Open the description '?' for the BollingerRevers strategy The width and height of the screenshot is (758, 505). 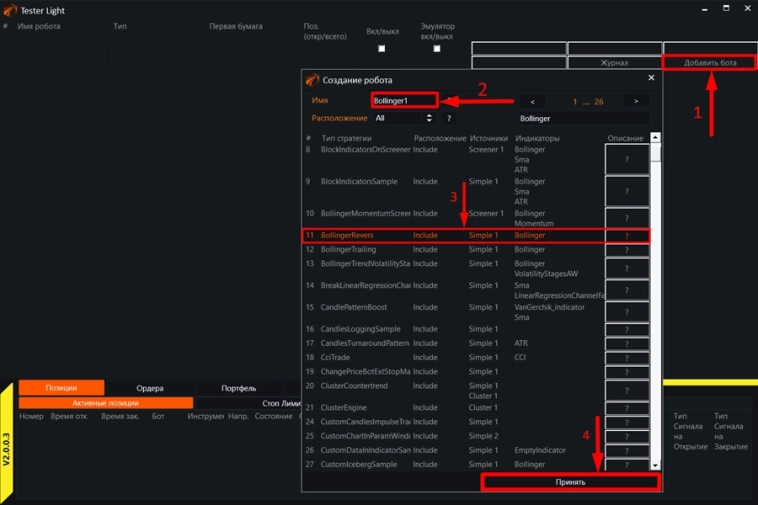[627, 236]
